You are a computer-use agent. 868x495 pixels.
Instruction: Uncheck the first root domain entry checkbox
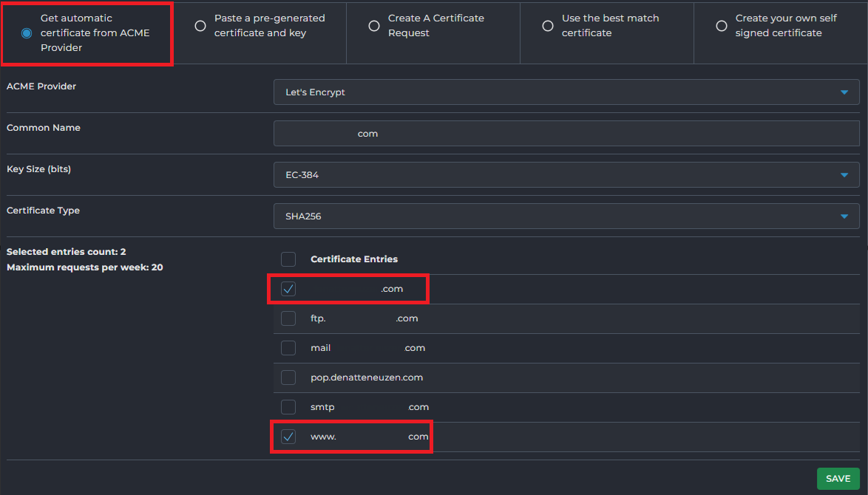(x=288, y=289)
